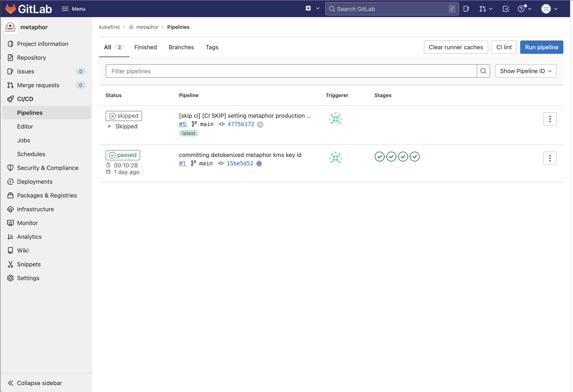Click commit author avatar beside 4775b172

point(260,124)
